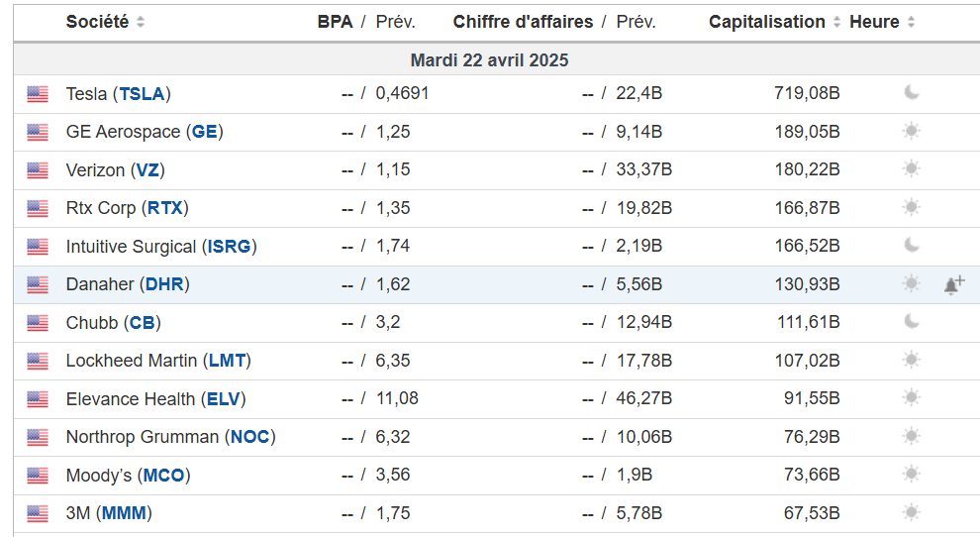Click the sun icon for GE Aerospace
The image size is (980, 537).
(912, 131)
